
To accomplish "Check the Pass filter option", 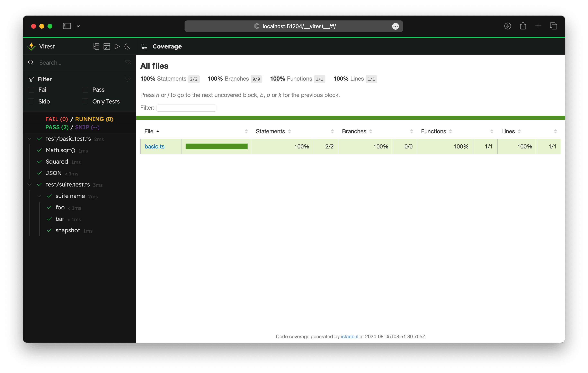I will [x=86, y=90].
